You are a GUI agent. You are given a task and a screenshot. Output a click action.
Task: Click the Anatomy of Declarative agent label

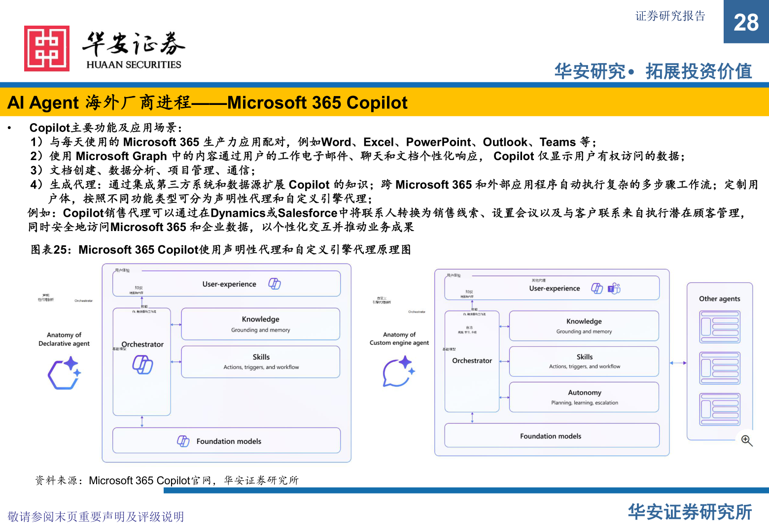click(64, 339)
